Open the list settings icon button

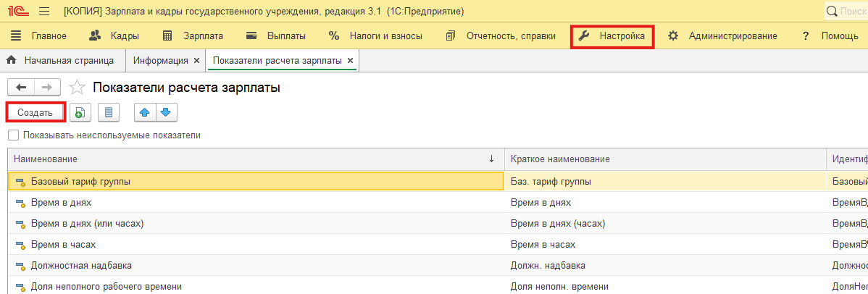pos(109,112)
